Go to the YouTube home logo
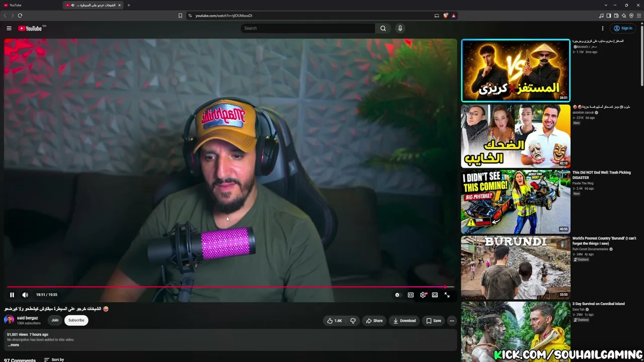 pos(30,28)
